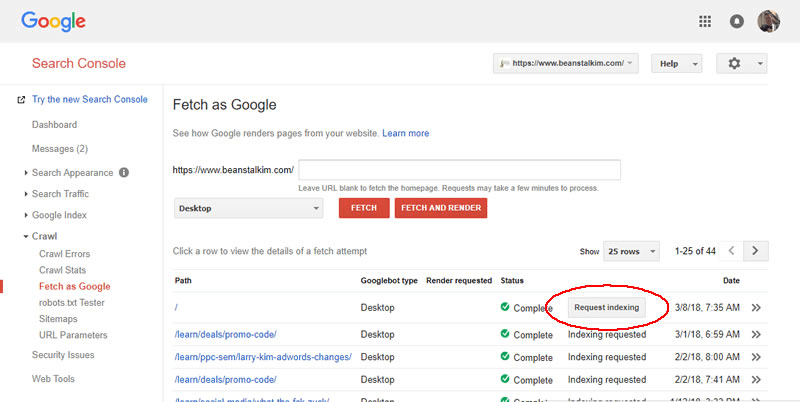Click the notifications bell icon
The image size is (800, 402).
[x=738, y=21]
